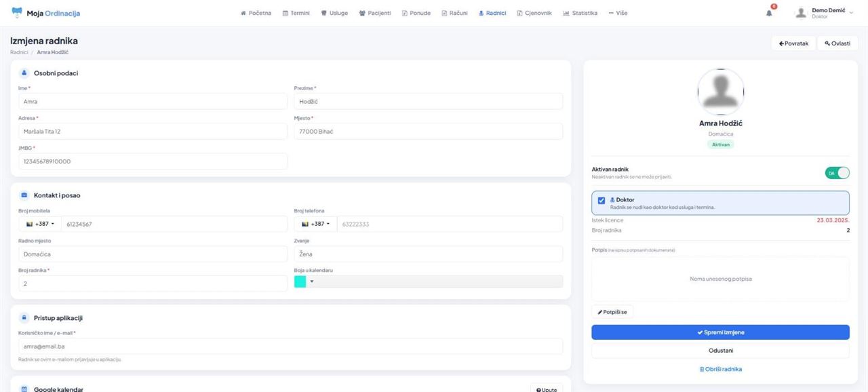The height and width of the screenshot is (392, 868).
Task: Open the Pacijenti menu item
Action: [375, 13]
